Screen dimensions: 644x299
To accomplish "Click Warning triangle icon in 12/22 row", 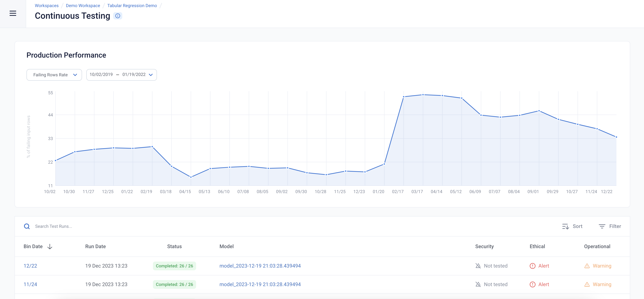I will coord(587,266).
